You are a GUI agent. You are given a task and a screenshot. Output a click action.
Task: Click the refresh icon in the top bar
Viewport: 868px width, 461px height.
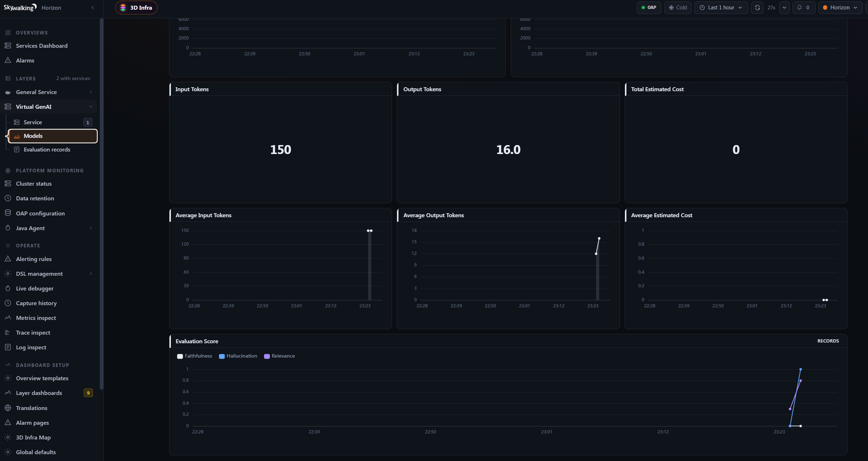tap(757, 8)
